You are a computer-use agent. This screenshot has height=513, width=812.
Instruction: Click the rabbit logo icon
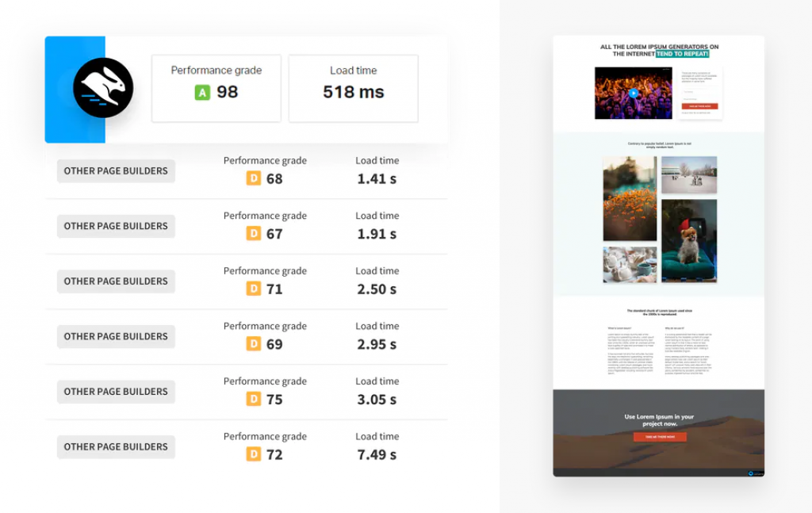tap(103, 89)
